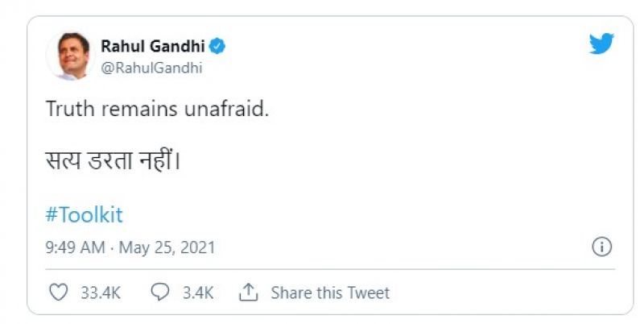The height and width of the screenshot is (324, 644).
Task: Open the tweet info circle icon
Action: [602, 247]
